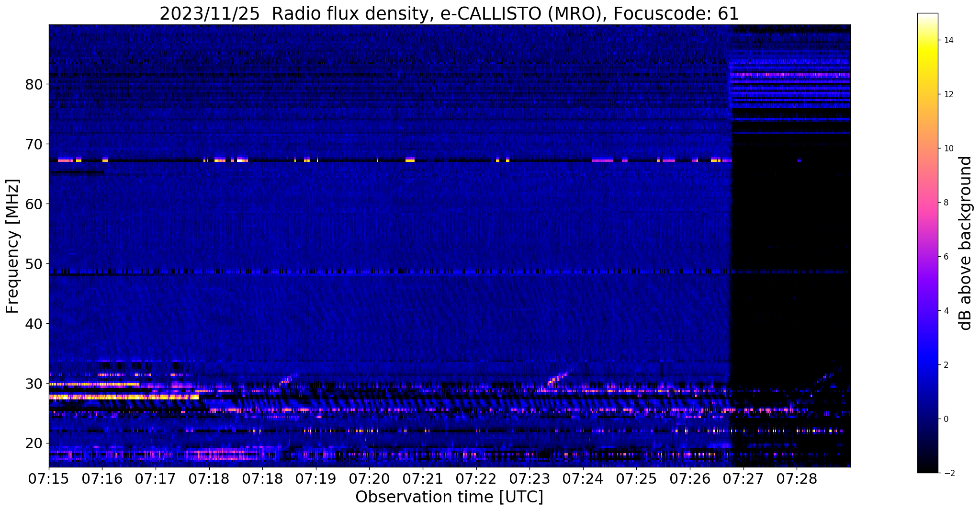Screen dimensions: 980x511
Task: Click the 07:20 time tick label
Action: [369, 479]
